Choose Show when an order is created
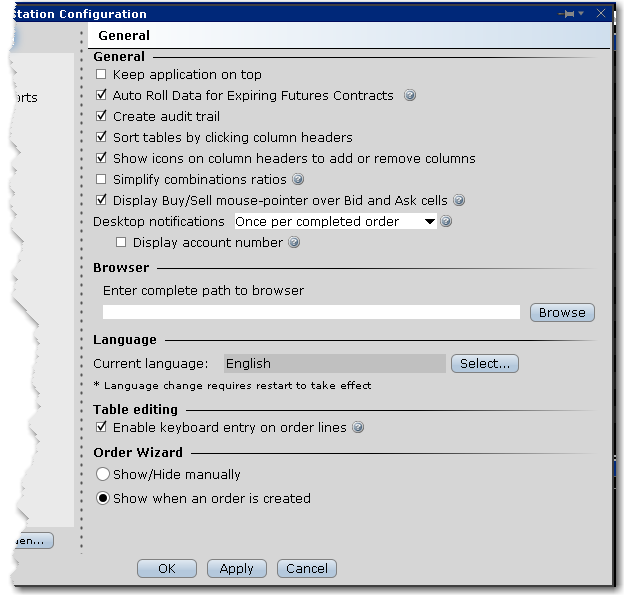This screenshot has width=624, height=595. coord(102,499)
